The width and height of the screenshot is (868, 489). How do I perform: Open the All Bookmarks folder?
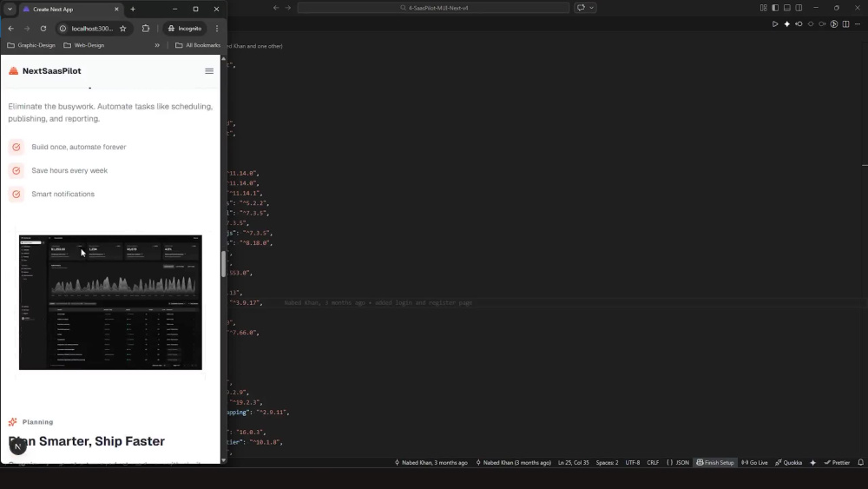tap(198, 45)
